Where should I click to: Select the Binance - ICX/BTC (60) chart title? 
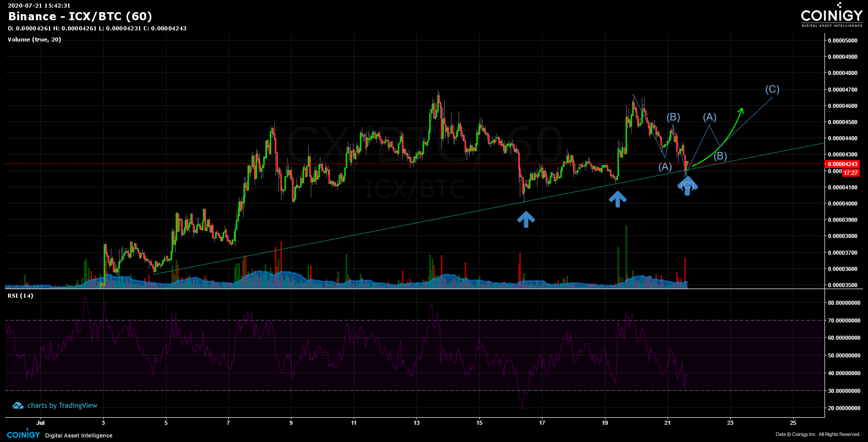(80, 16)
